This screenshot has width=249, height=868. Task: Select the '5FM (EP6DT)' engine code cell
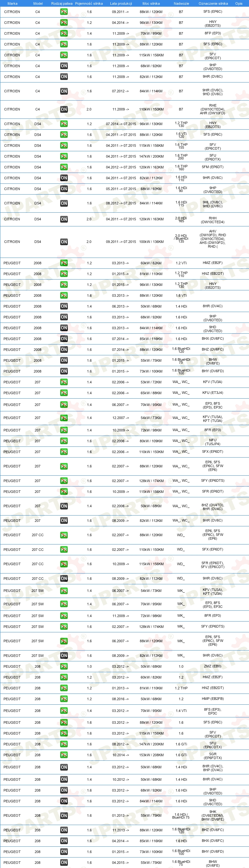coord(213,167)
